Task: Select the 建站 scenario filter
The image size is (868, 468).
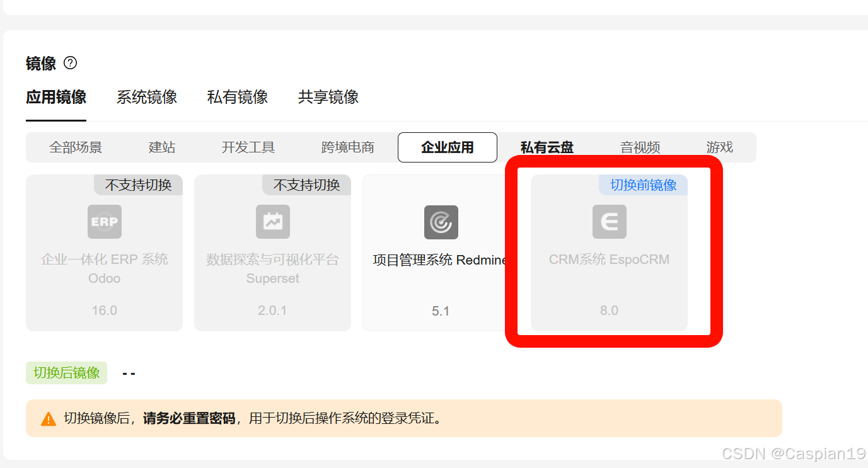Action: [162, 147]
